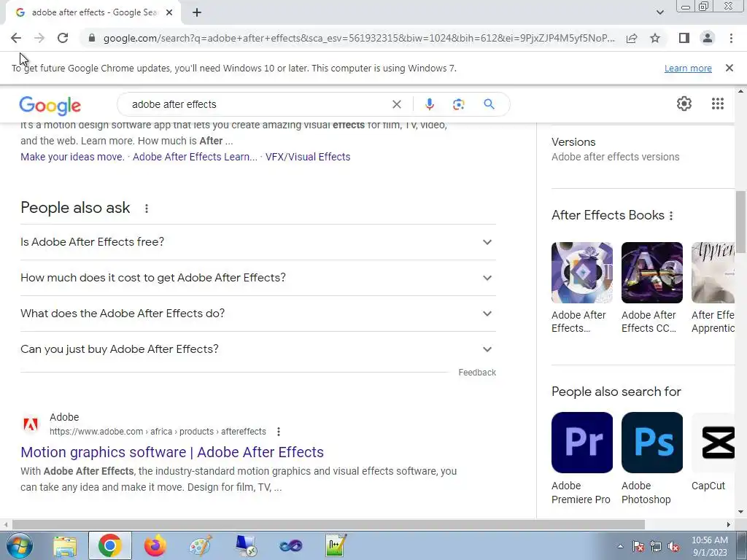
Task: Click scroll right arrow at bottom
Action: 729,524
